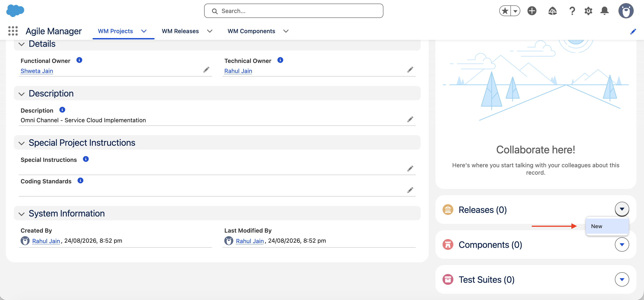Click the Releases related list icon

(448, 210)
